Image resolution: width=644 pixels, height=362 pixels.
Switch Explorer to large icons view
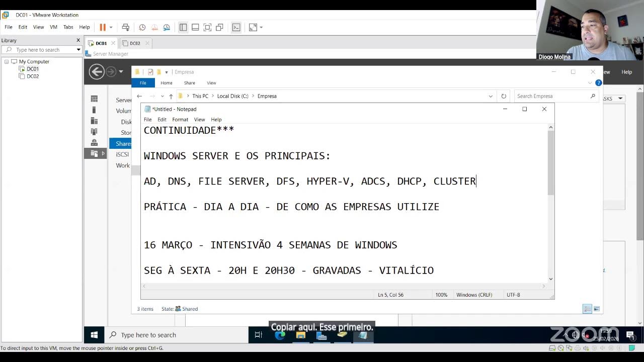[x=597, y=309]
